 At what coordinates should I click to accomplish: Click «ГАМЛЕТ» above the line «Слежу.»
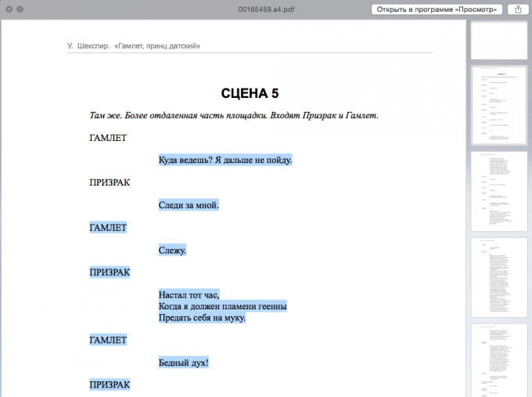tap(108, 228)
